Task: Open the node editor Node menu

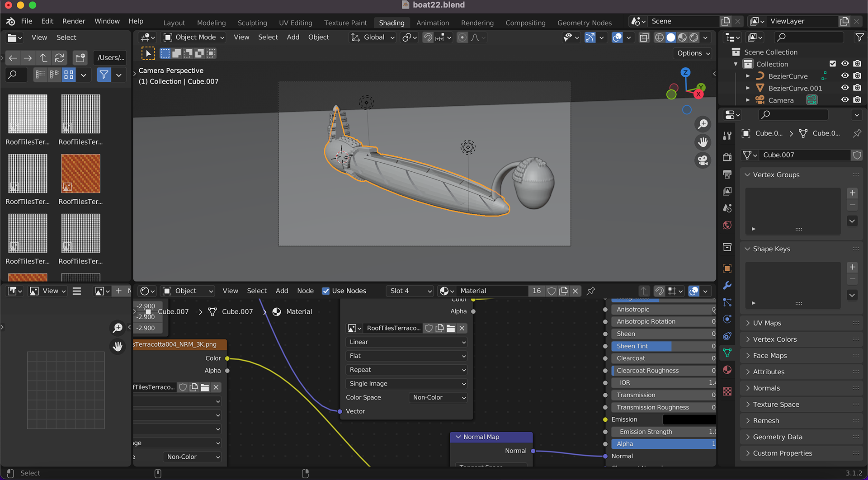Action: click(305, 291)
